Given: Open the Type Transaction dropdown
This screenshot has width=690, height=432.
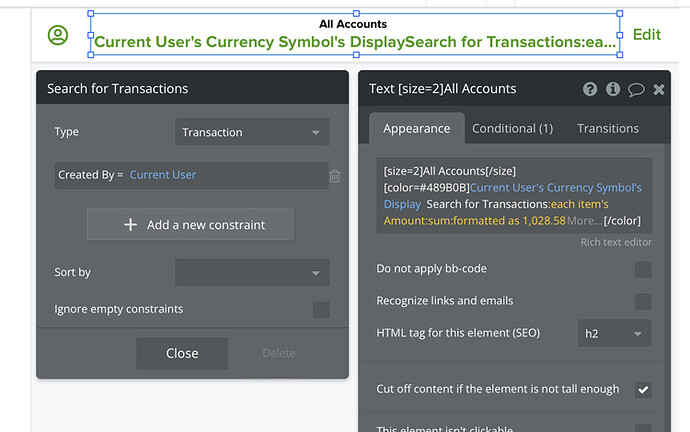Looking at the screenshot, I should [x=252, y=132].
